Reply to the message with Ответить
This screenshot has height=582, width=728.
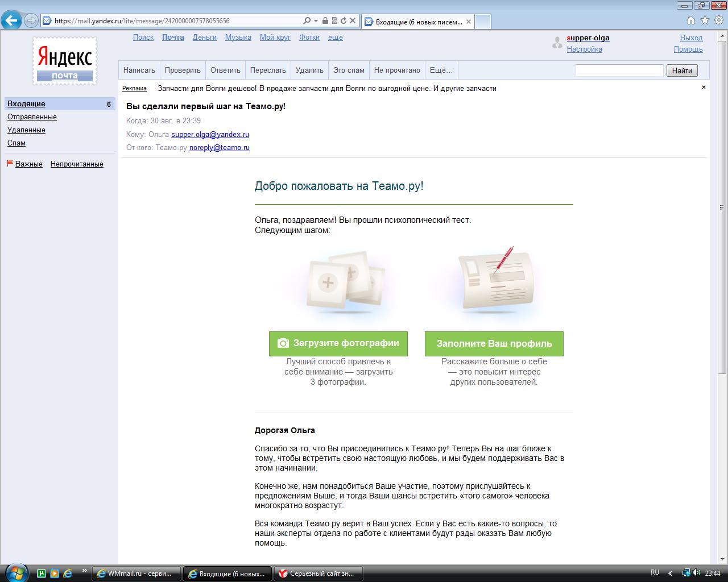click(225, 70)
